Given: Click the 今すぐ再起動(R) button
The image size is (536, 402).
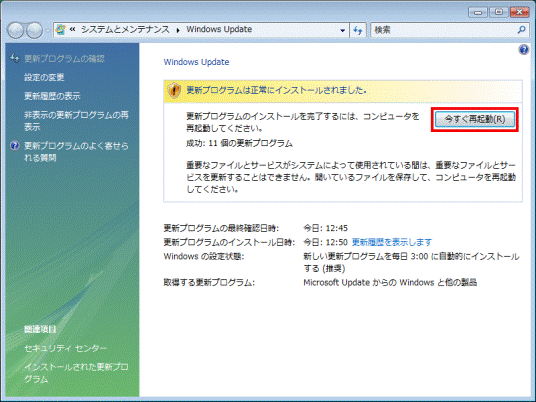Looking at the screenshot, I should click(475, 119).
